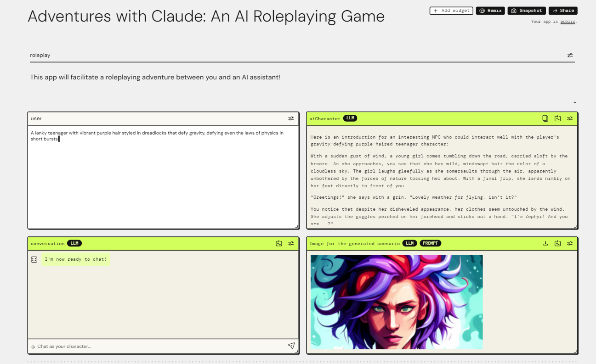Open settings for the roleplay prompt field
The height and width of the screenshot is (364, 596).
pyautogui.click(x=570, y=55)
